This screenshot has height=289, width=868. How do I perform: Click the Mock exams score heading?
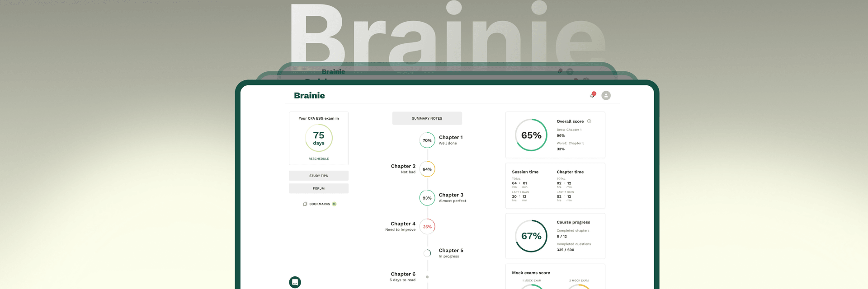pyautogui.click(x=531, y=273)
